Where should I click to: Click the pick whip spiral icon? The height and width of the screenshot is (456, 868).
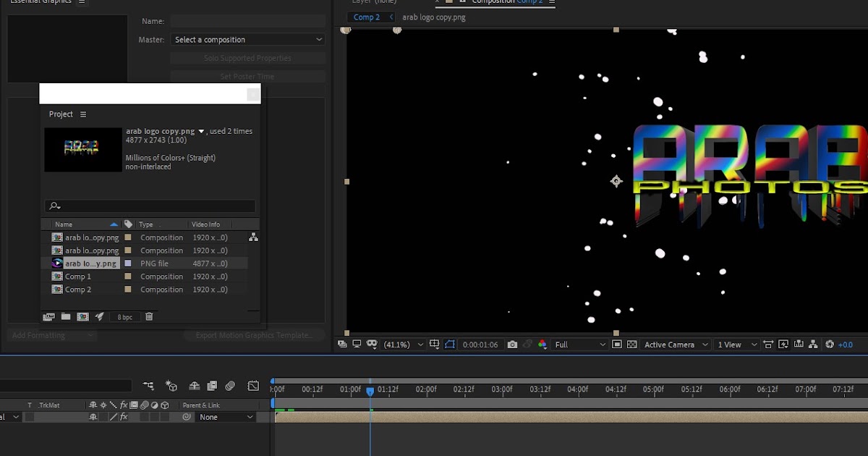pyautogui.click(x=187, y=417)
